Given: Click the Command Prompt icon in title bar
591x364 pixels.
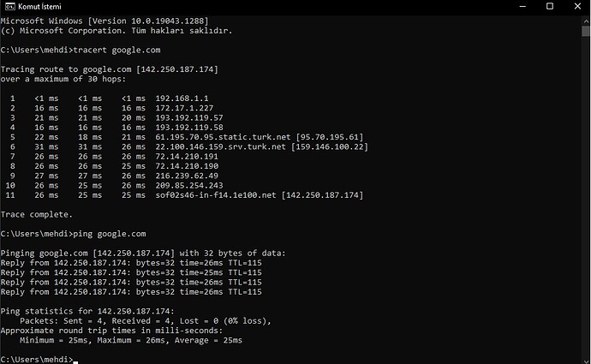Looking at the screenshot, I should [x=9, y=6].
